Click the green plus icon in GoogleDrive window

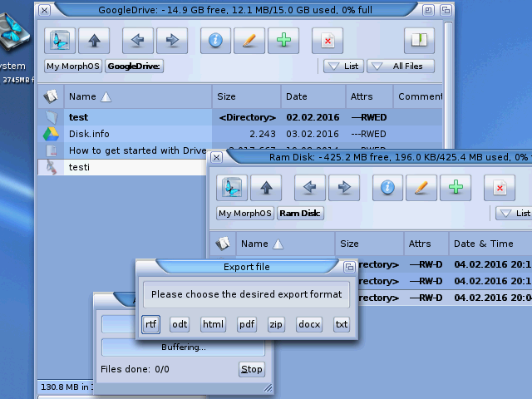pos(283,41)
